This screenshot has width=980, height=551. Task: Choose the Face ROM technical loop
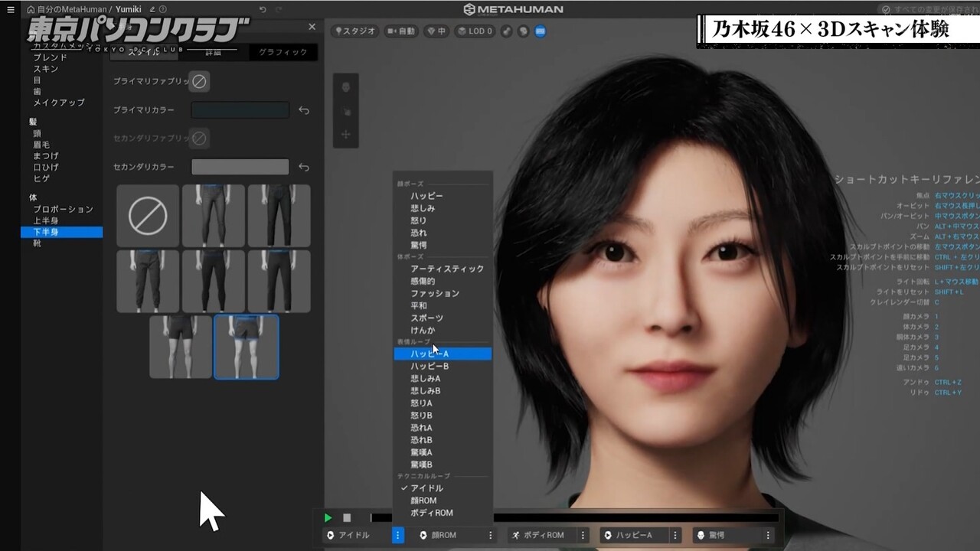pyautogui.click(x=423, y=500)
